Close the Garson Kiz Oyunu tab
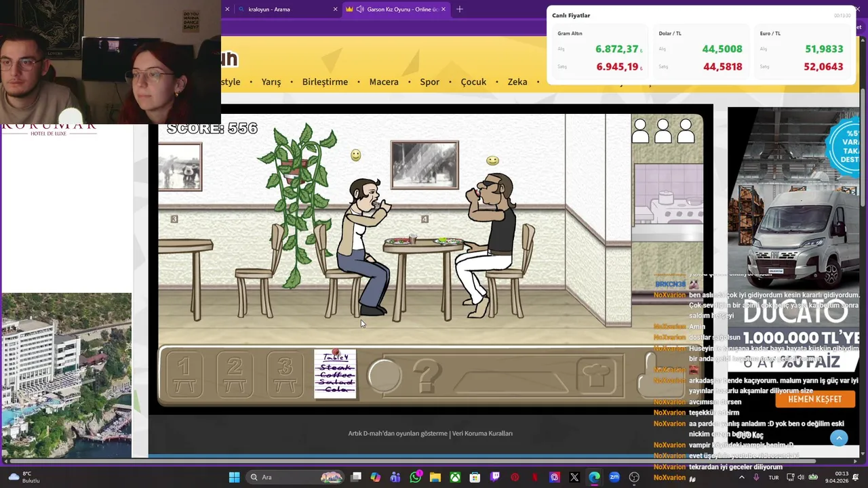 [x=443, y=9]
